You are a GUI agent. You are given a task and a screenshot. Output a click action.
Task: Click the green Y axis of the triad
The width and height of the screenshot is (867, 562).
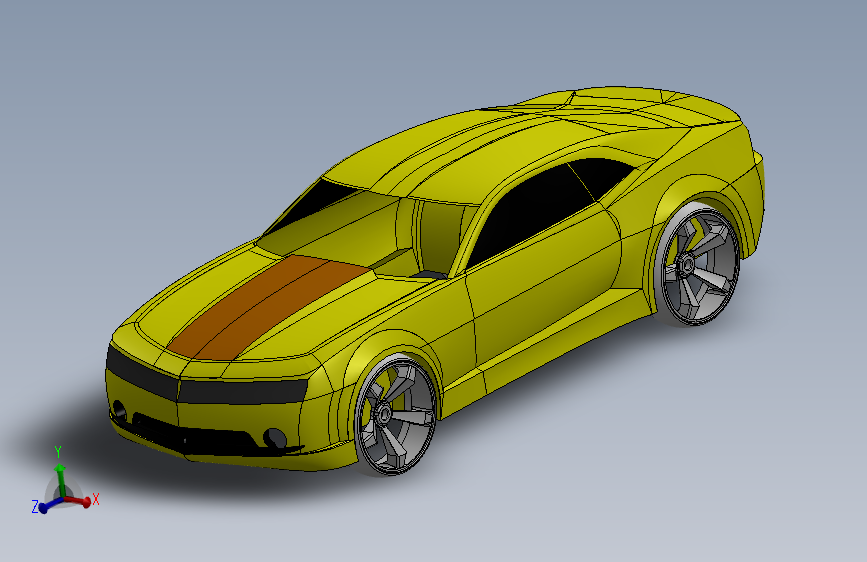coord(60,480)
